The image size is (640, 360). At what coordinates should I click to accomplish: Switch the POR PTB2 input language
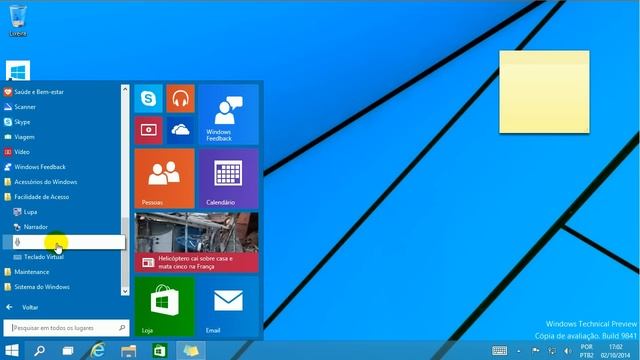(x=587, y=351)
